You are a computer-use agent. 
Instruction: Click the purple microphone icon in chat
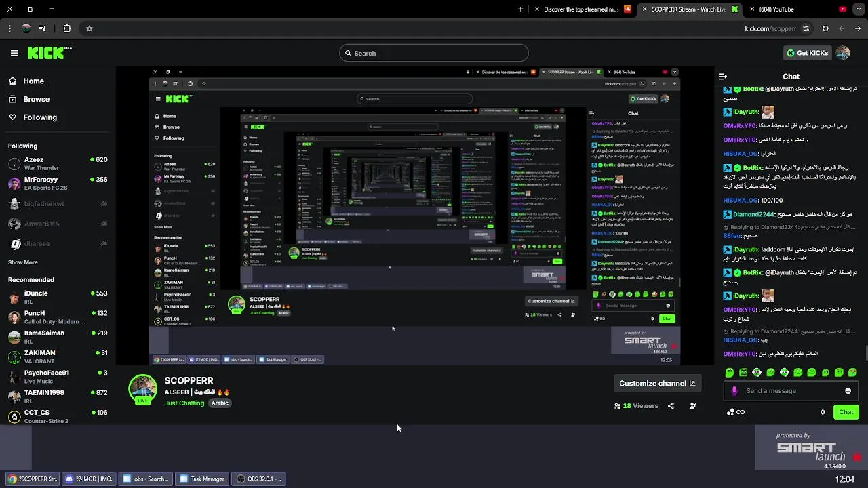pos(734,390)
